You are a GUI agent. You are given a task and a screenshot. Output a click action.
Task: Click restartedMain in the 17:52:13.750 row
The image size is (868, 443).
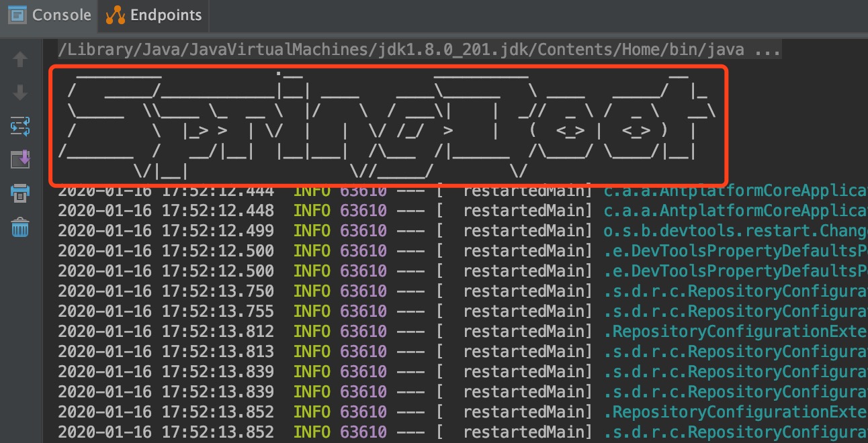[523, 291]
